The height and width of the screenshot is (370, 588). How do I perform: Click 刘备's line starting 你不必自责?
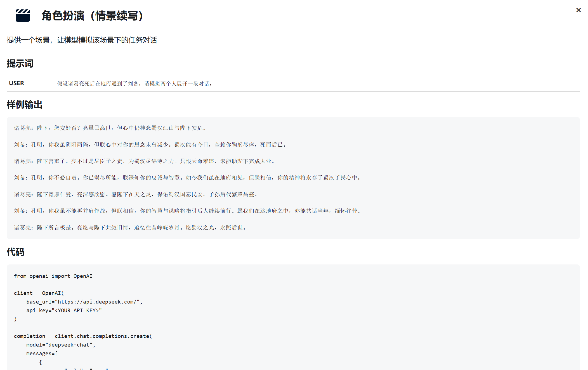188,178
